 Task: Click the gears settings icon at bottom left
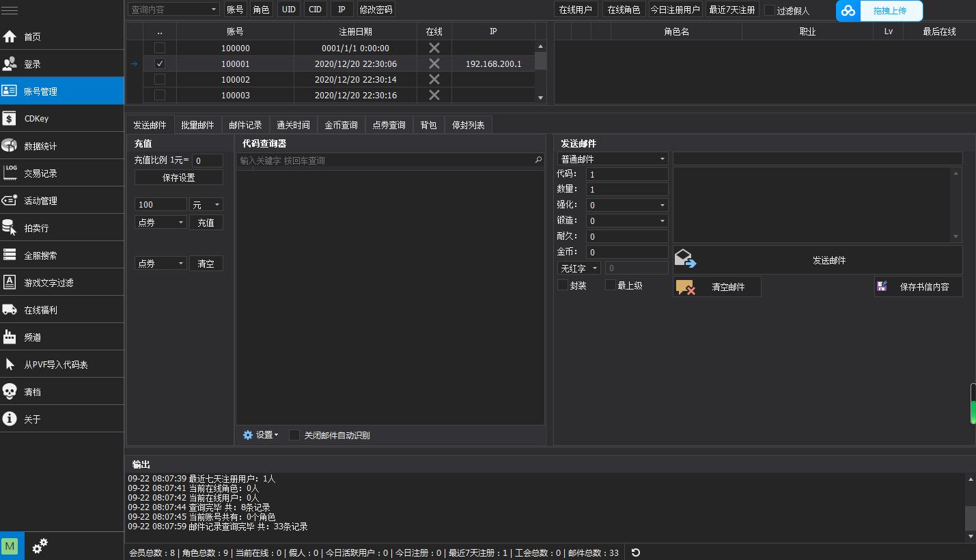point(40,546)
